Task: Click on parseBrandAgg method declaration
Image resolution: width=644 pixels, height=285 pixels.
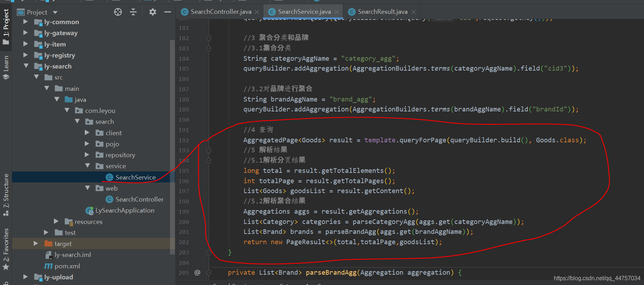Action: (x=331, y=273)
